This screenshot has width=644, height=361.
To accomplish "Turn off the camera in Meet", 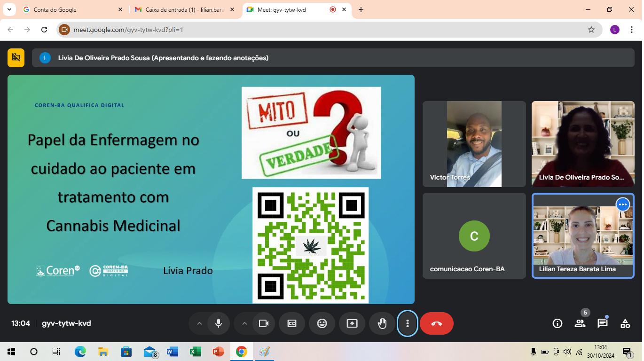I will point(264,323).
